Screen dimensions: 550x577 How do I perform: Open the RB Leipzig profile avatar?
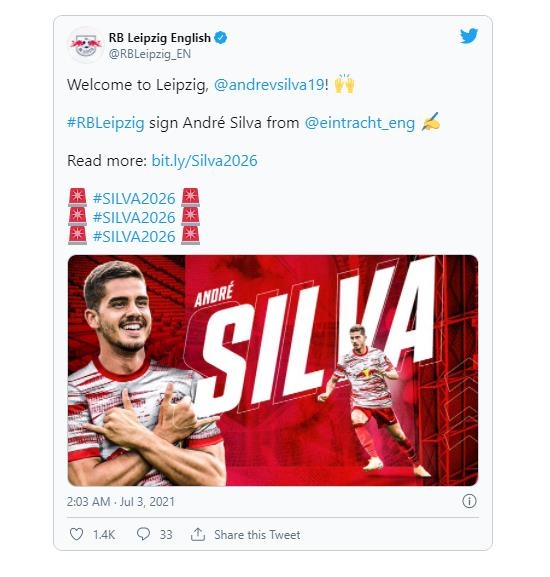86,45
